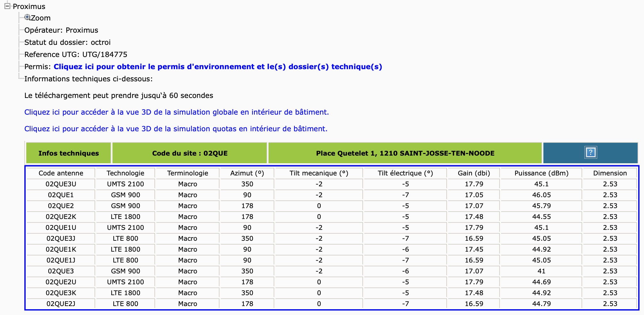Open the help question mark icon
644x315 pixels.
pyautogui.click(x=590, y=152)
